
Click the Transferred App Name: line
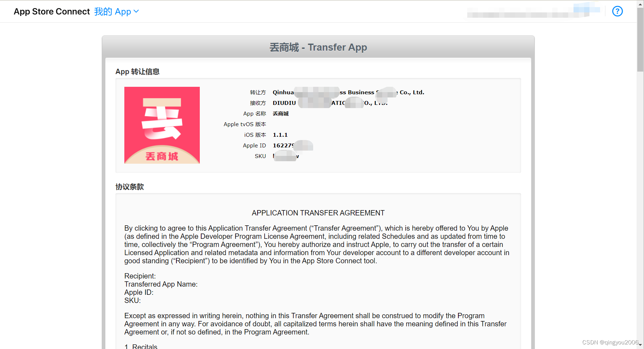coord(161,284)
